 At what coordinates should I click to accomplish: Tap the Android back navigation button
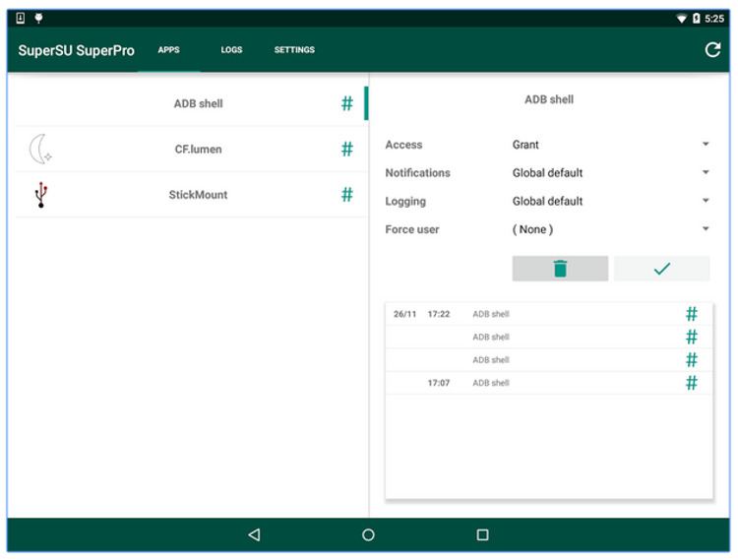254,534
